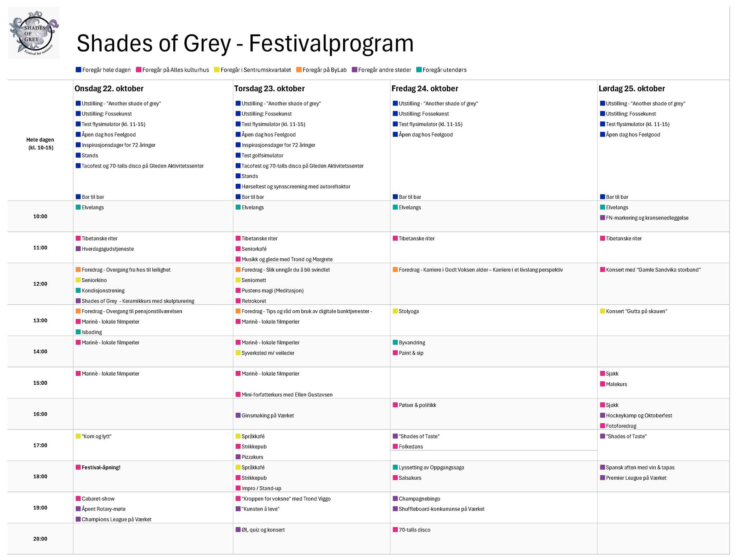The height and width of the screenshot is (560, 735).
Task: Click the 'Hele dagen (kl. 10-15)' row label
Action: [41, 143]
